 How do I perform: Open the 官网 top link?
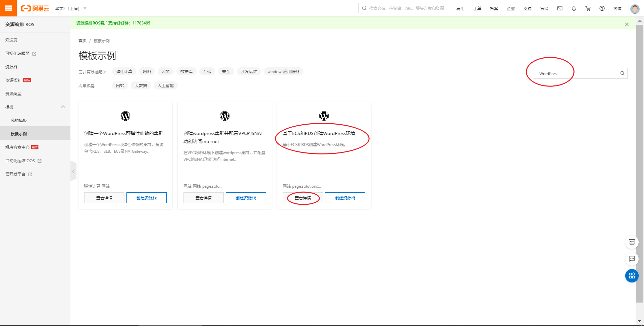click(544, 8)
